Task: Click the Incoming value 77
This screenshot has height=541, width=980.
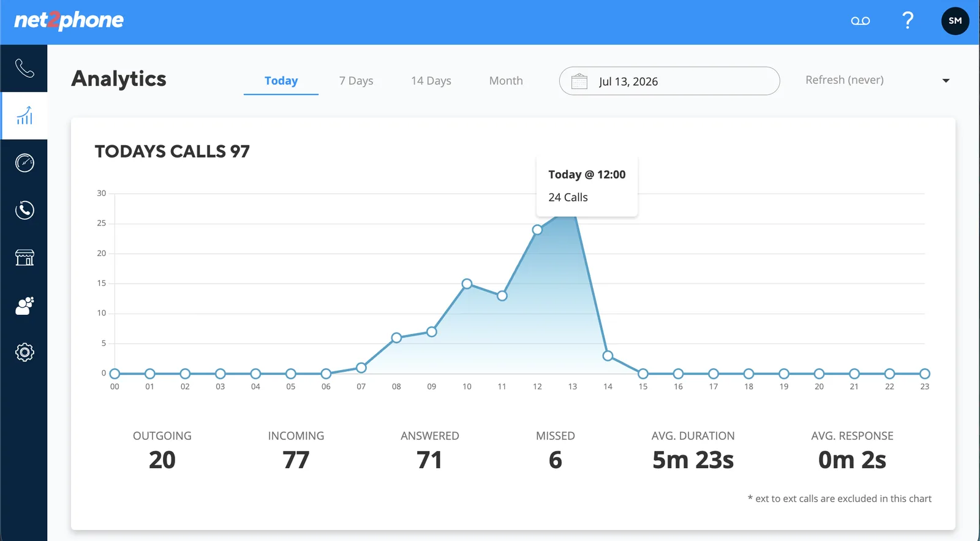Action: click(x=296, y=460)
